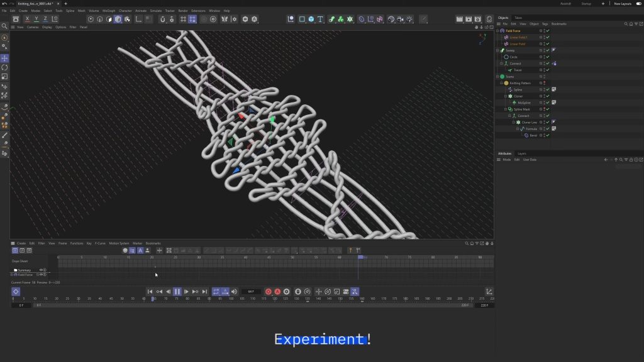Image resolution: width=644 pixels, height=362 pixels.
Task: Open the Simulate menu
Action: point(156,11)
